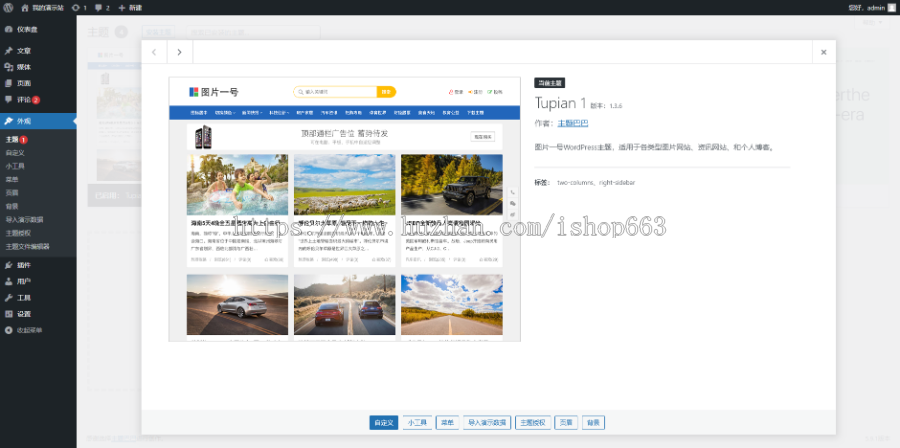The width and height of the screenshot is (900, 448).
Task: Click the theme description starting 图片一号WordPress主题
Action: coord(654,147)
